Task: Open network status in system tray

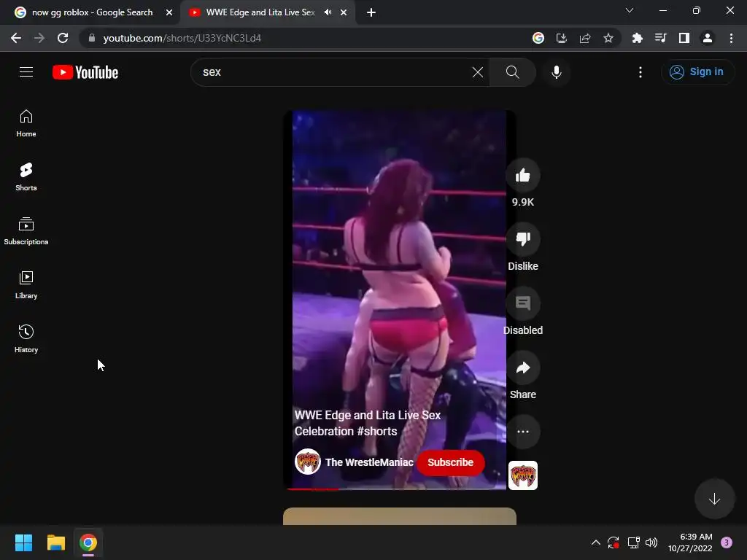Action: click(633, 542)
